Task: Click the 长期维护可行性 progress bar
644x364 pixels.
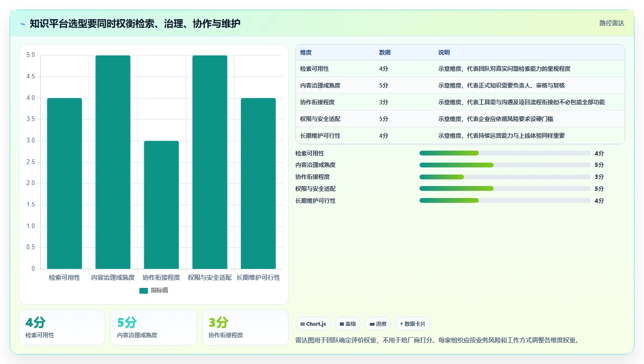Action: click(x=505, y=200)
